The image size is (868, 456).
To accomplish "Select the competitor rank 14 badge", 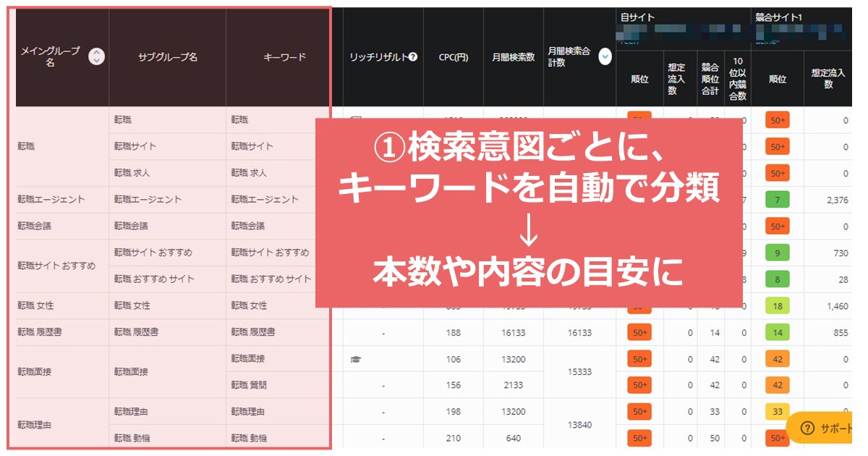I will 777,333.
